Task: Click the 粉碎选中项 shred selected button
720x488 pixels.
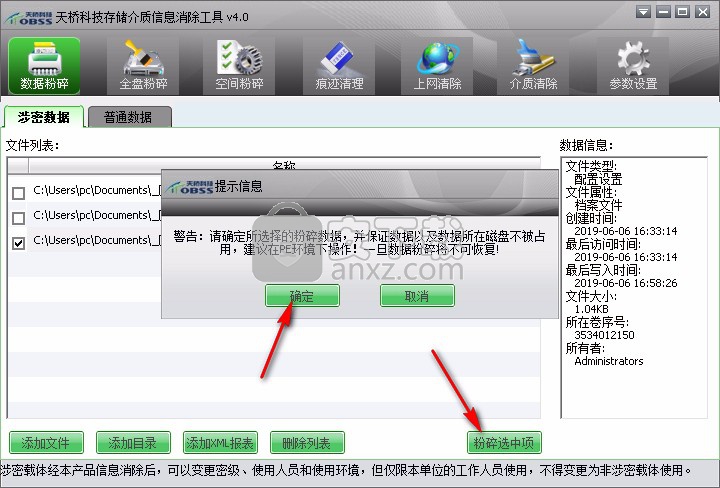Action: coord(504,443)
